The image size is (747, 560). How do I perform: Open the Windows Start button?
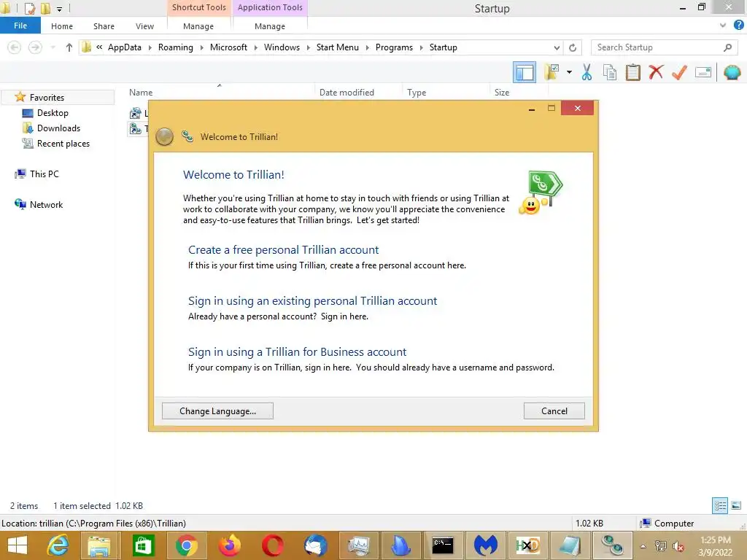click(18, 545)
